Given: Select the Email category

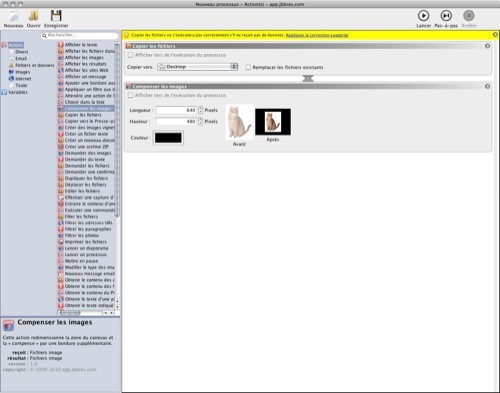Looking at the screenshot, I should pos(21,58).
